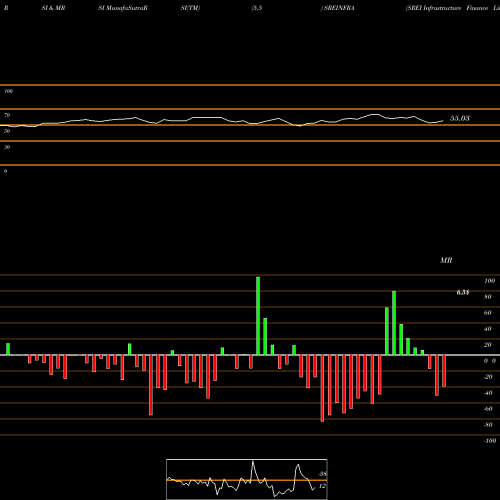Click the last red MR bar on the right
Image resolution: width=500 pixels, height=500 pixels.
(444, 371)
